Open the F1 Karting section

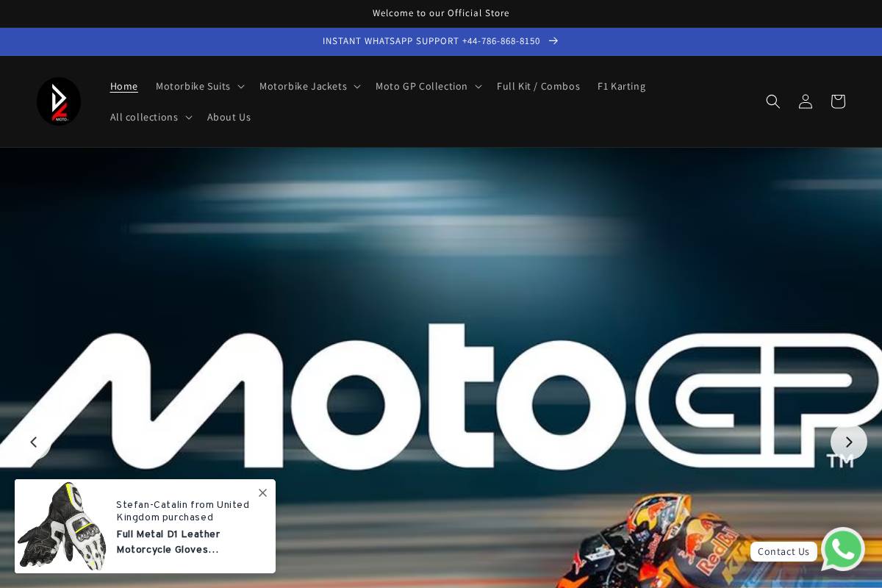click(621, 86)
